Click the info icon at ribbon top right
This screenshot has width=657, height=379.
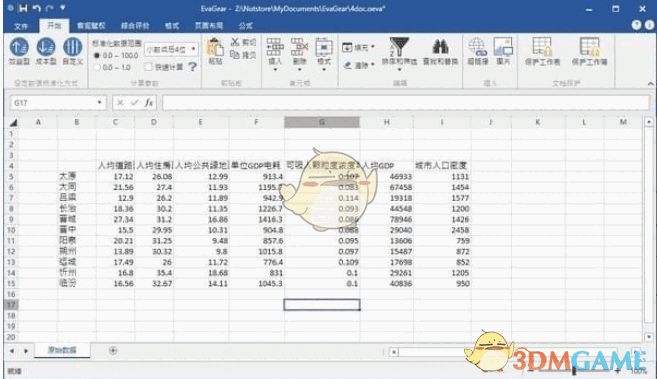(x=649, y=25)
